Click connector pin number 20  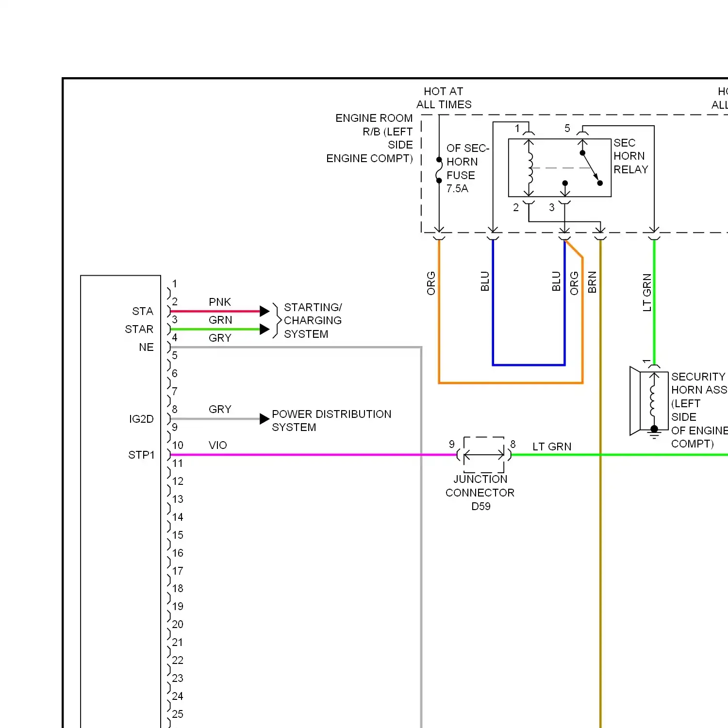[x=178, y=624]
